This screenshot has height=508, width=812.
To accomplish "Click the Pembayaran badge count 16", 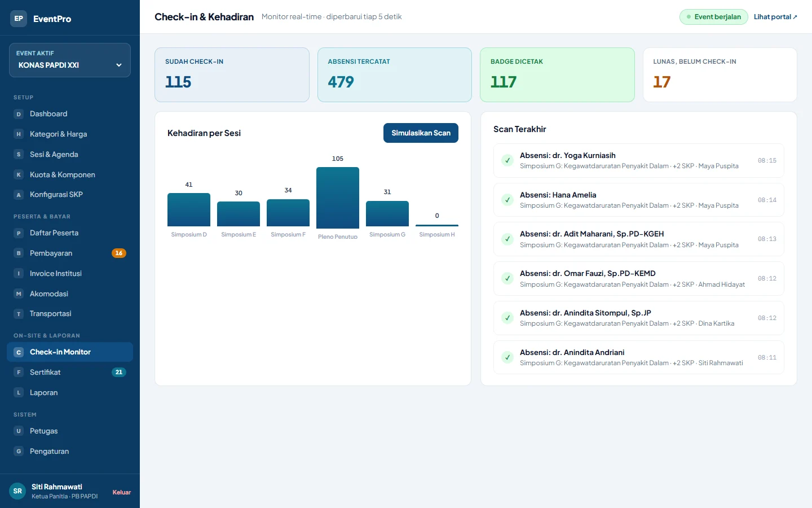I will 119,253.
